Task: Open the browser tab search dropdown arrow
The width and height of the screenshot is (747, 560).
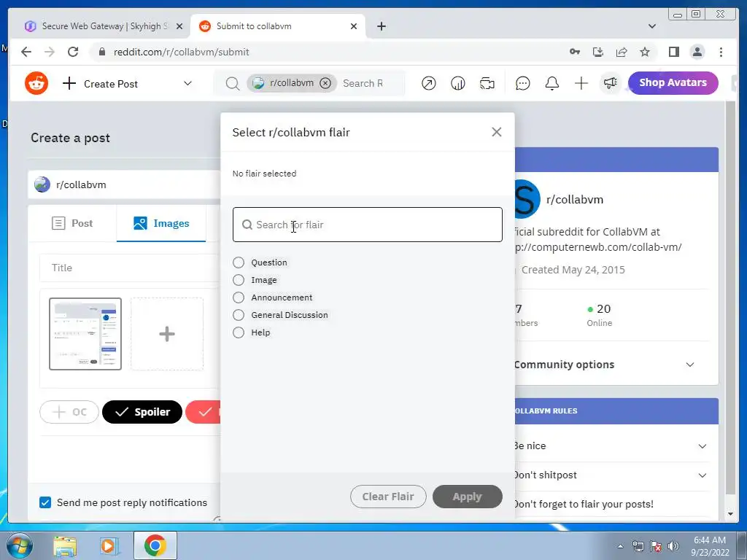Action: point(652,26)
